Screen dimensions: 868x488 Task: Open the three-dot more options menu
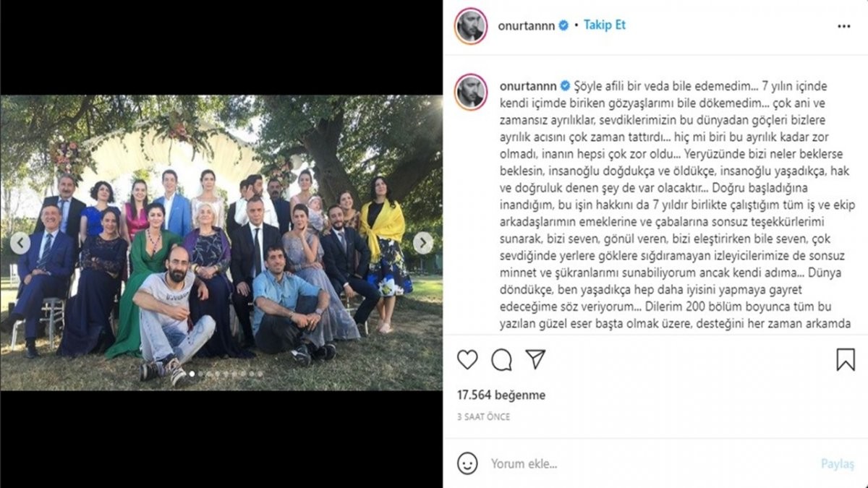coord(844,25)
